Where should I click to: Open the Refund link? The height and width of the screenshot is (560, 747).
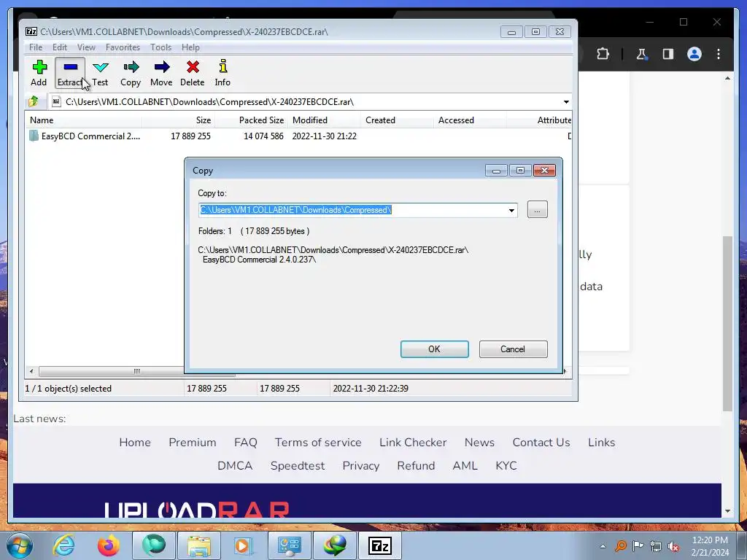tap(416, 466)
